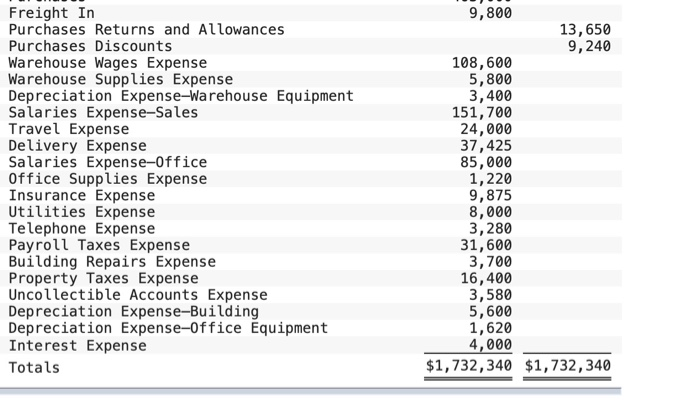Click the 3,580 debit amount
The image size is (700, 404).
pyautogui.click(x=490, y=295)
